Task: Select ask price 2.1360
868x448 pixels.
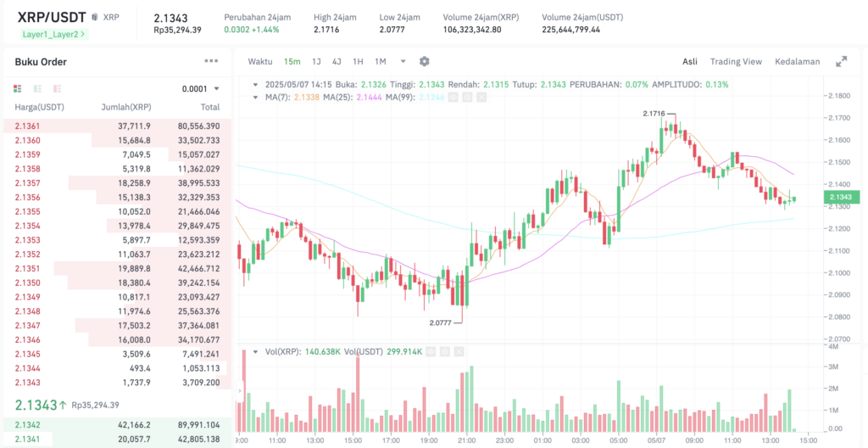Action: pos(27,140)
